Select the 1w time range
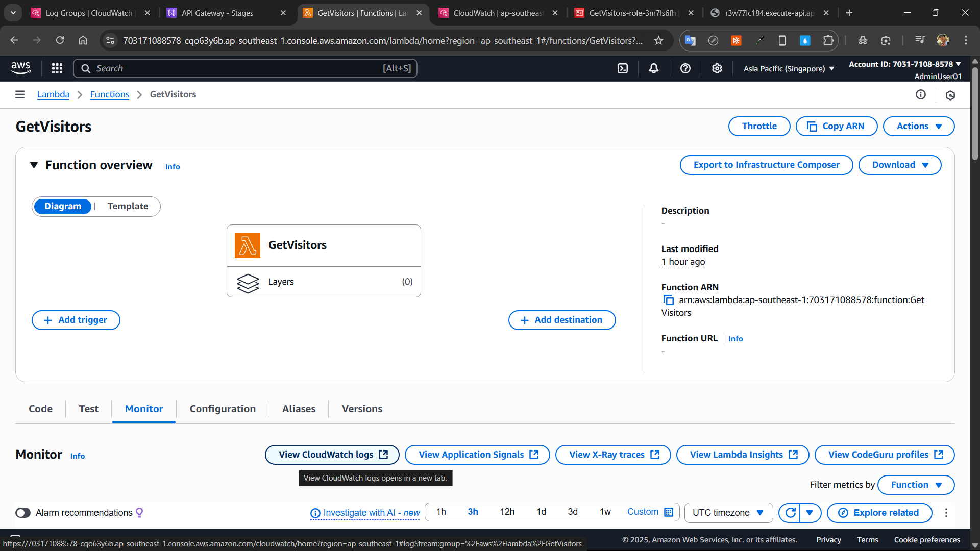The height and width of the screenshot is (551, 980). click(x=605, y=512)
